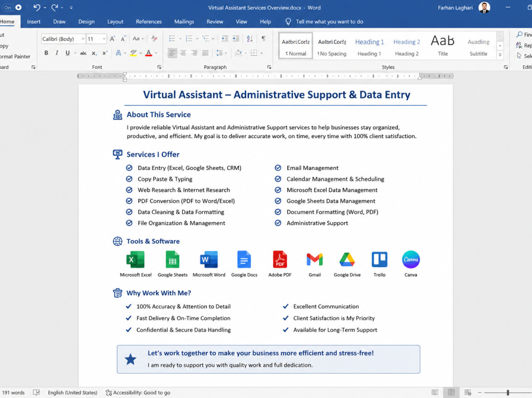The width and height of the screenshot is (532, 398).
Task: Select Align Right
Action: tap(194, 53)
